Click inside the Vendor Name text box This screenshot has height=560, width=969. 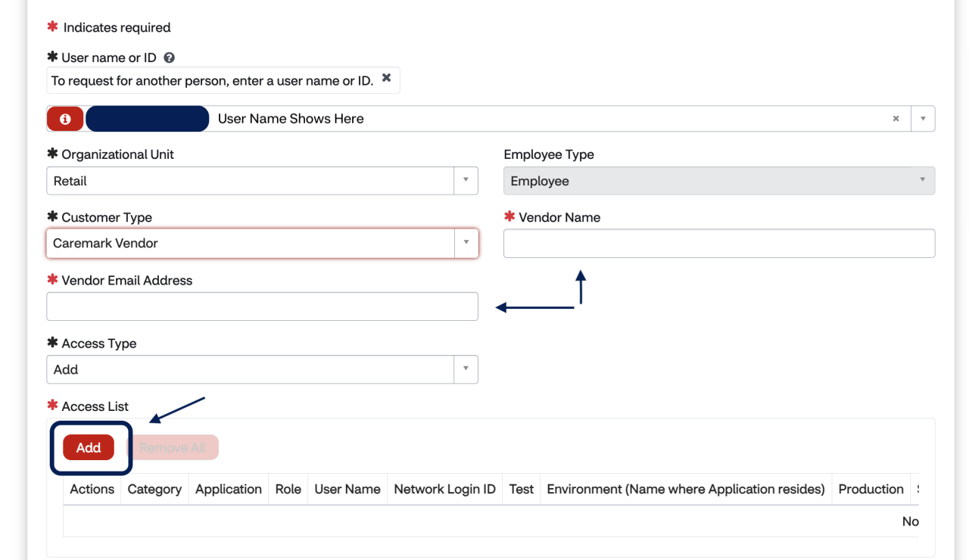[718, 243]
